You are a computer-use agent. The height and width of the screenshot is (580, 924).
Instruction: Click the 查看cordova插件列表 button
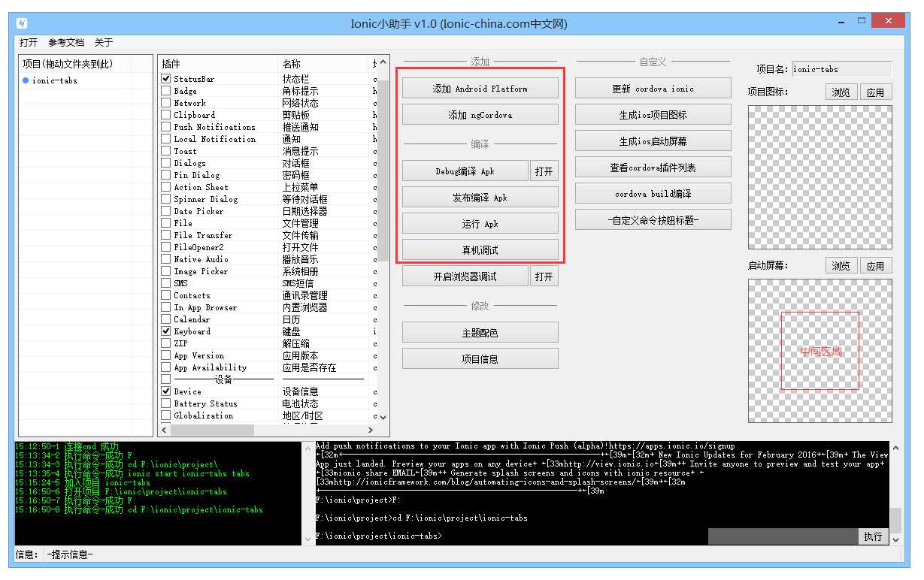pyautogui.click(x=653, y=168)
